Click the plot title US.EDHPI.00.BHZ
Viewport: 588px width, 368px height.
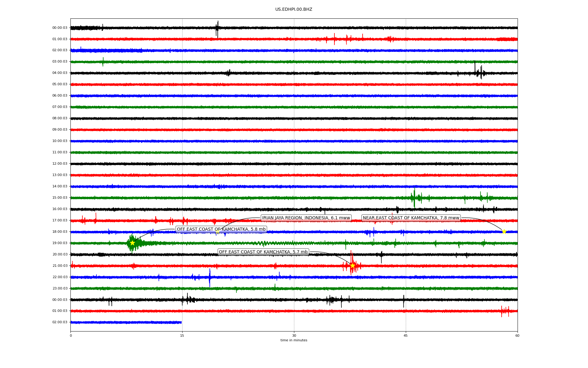[x=294, y=10]
